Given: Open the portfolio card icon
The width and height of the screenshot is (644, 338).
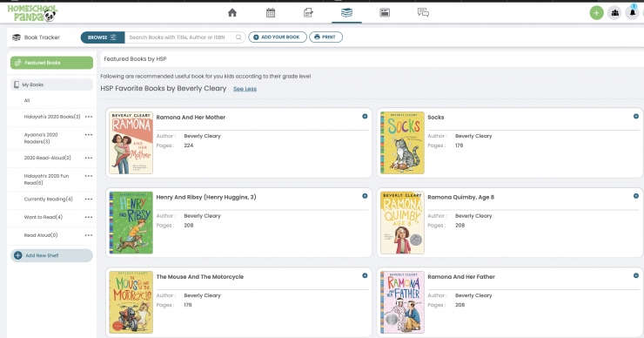Looking at the screenshot, I should (x=385, y=13).
